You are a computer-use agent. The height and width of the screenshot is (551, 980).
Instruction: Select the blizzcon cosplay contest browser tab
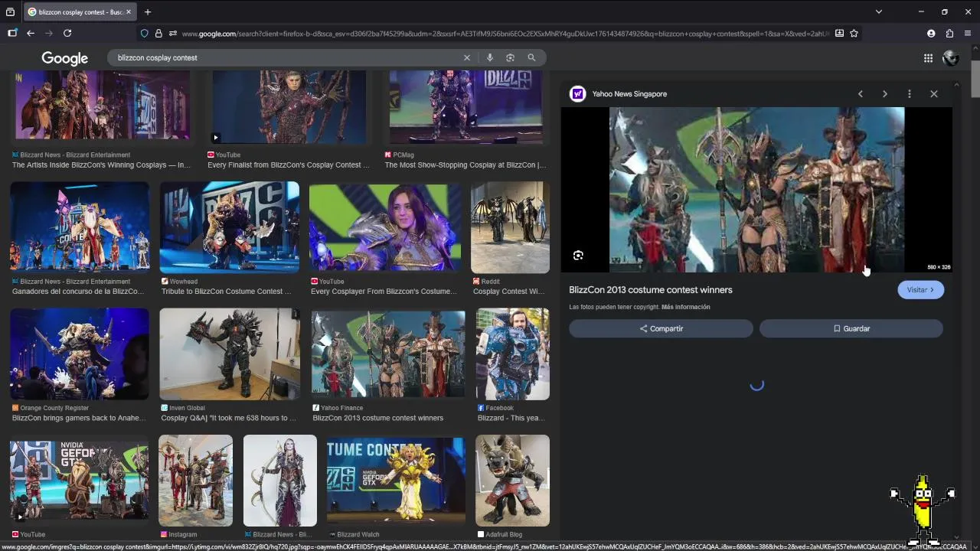tap(80, 12)
